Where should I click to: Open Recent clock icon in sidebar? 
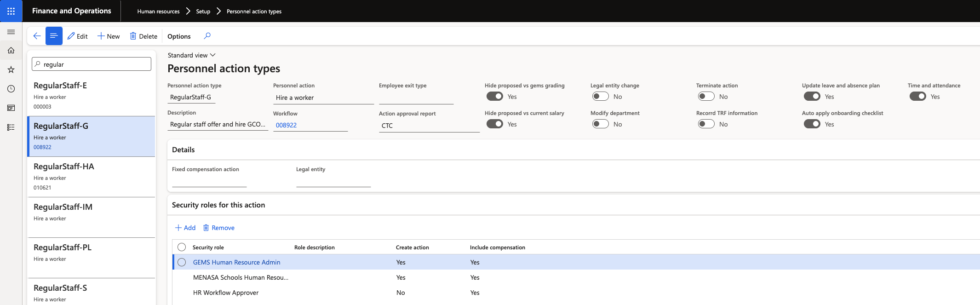pos(11,89)
